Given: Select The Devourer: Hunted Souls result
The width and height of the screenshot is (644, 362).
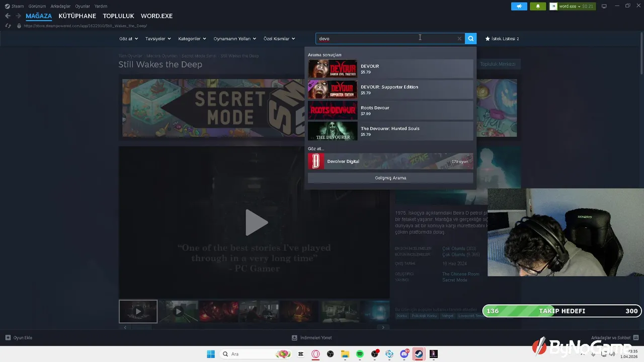Looking at the screenshot, I should click(390, 131).
